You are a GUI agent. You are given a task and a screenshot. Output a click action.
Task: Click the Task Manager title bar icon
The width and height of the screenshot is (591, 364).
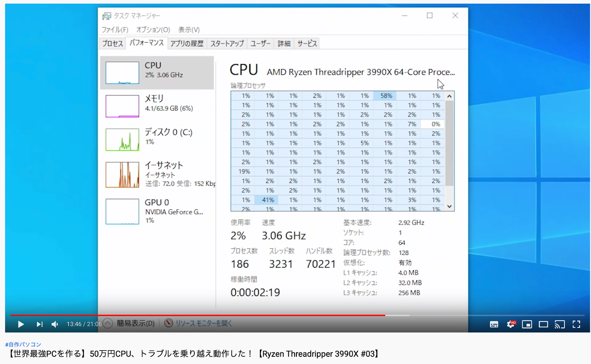pyautogui.click(x=107, y=16)
